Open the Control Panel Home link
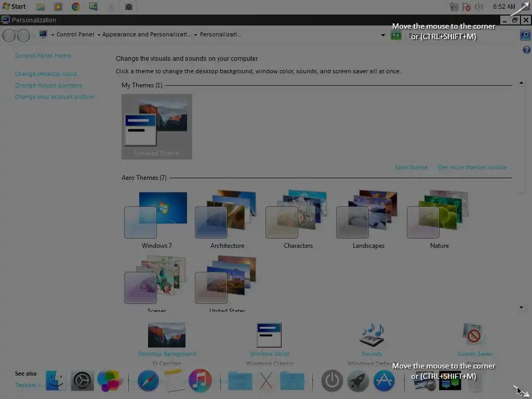Viewport: 532px width, 399px height. point(43,56)
